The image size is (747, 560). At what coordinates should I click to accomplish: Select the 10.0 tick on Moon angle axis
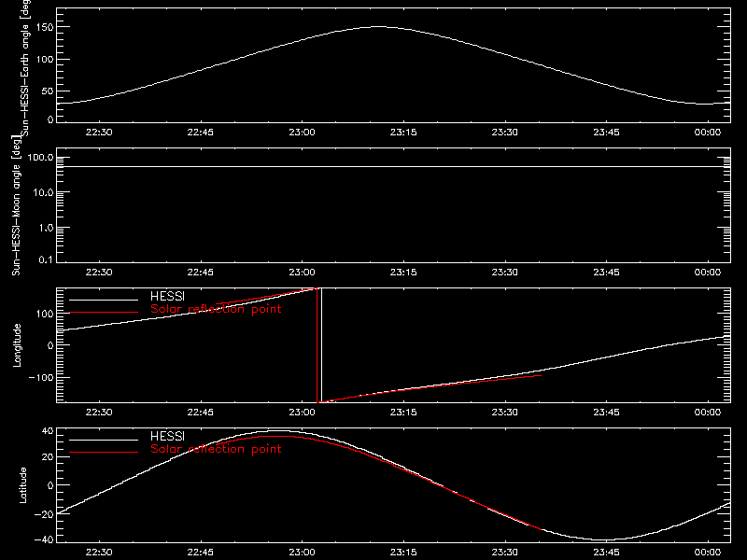(x=43, y=192)
